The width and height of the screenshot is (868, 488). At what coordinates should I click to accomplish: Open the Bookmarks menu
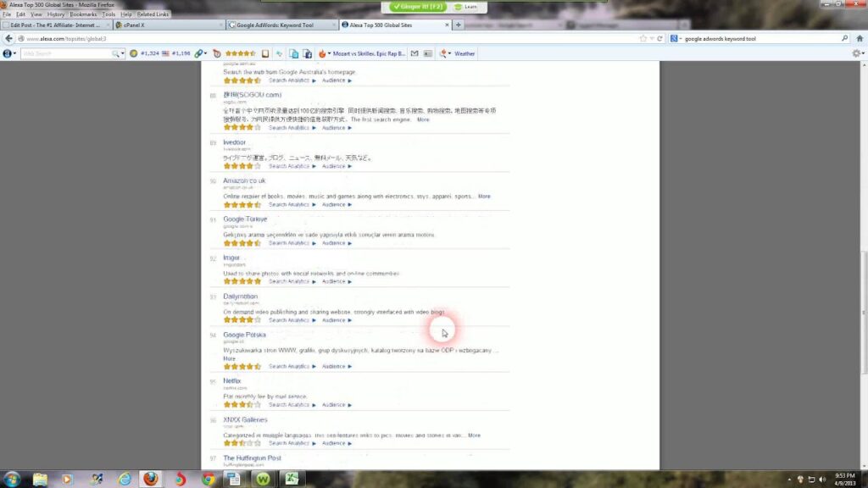pos(83,14)
